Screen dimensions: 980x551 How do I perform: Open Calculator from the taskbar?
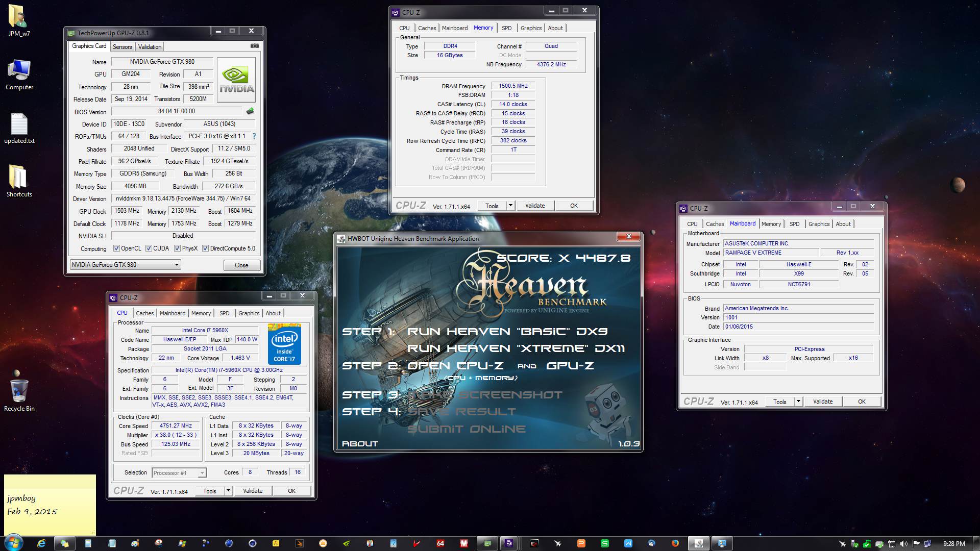[88, 543]
